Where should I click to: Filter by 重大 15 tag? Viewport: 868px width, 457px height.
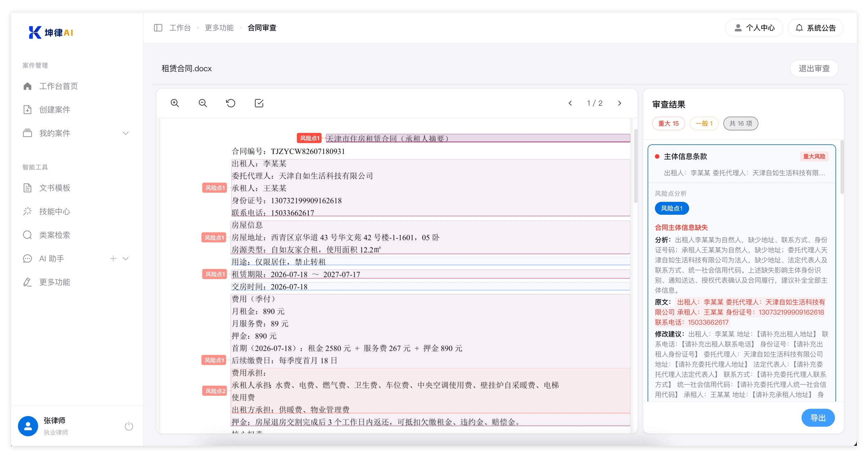(x=668, y=123)
